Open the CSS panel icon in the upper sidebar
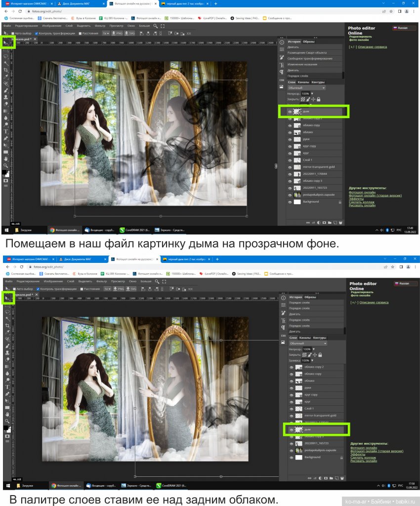The height and width of the screenshot is (506, 420). (282, 80)
